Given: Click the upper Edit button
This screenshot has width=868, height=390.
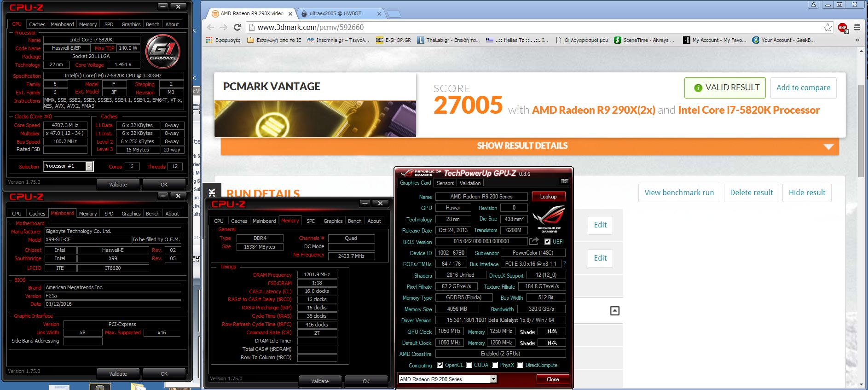Looking at the screenshot, I should point(600,225).
